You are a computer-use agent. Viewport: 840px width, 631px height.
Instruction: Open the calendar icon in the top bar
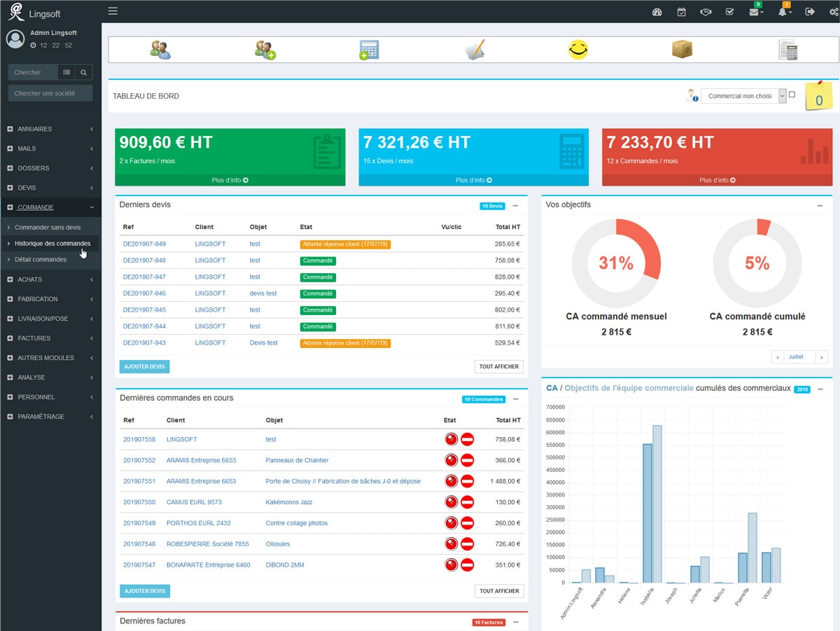coord(681,12)
